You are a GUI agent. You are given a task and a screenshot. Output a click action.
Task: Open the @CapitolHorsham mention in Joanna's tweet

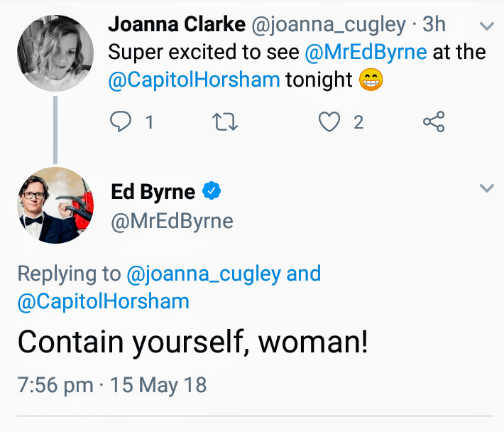[194, 80]
